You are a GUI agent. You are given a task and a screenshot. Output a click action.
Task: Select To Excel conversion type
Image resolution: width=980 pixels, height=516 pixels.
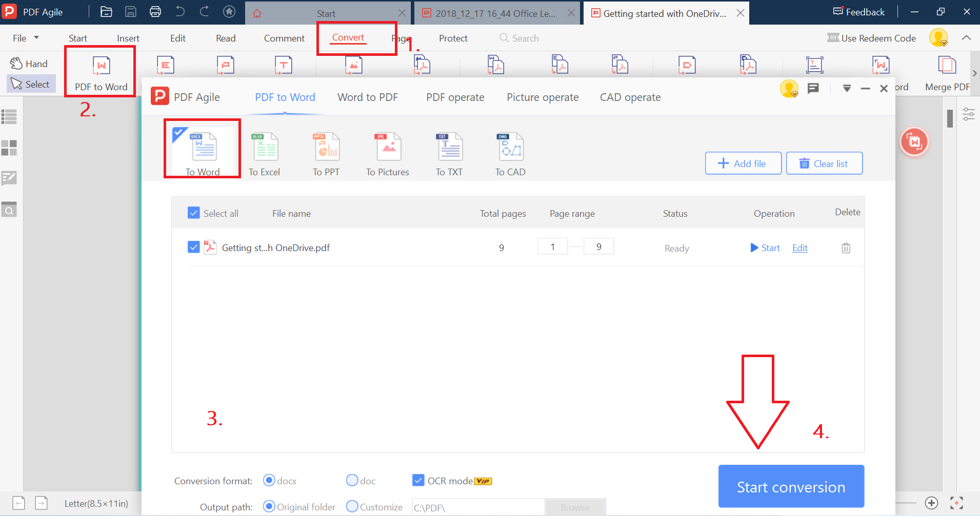265,154
